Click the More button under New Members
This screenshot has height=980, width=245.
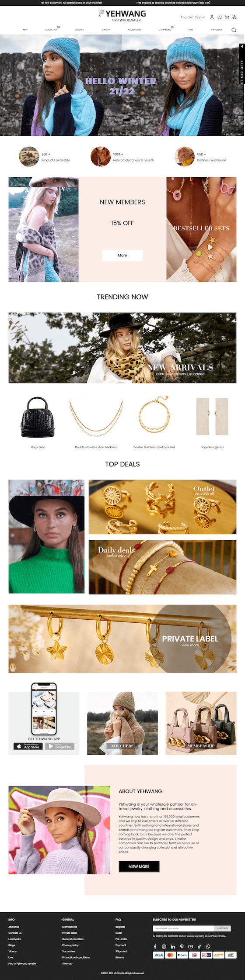pyautogui.click(x=122, y=255)
